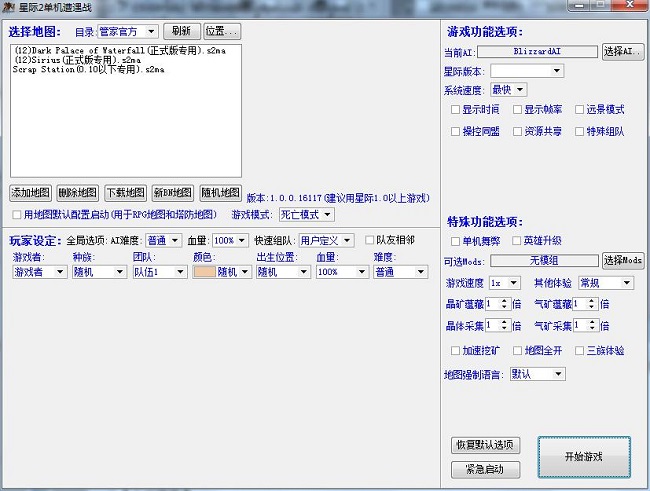Enable 用地图默认配置启动 checkbox

coord(17,215)
